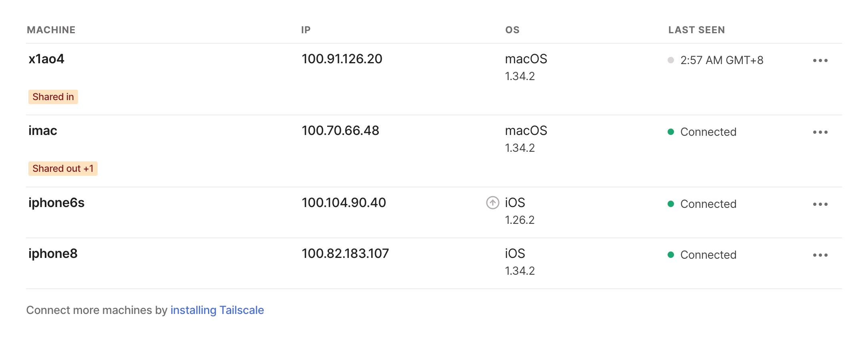Click the Shared out +1 badge
Image resolution: width=868 pixels, height=340 pixels.
(x=63, y=169)
